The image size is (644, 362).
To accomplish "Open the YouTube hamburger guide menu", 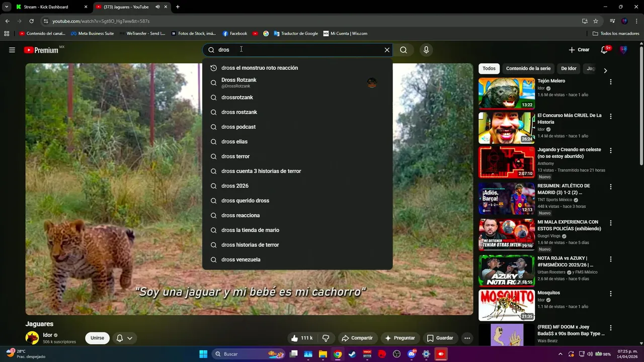I will tap(12, 50).
